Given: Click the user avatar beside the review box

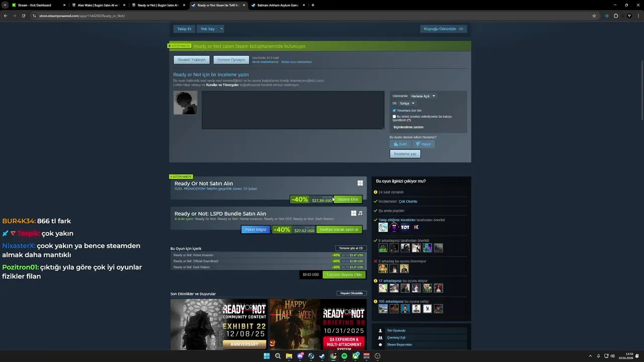Looking at the screenshot, I should (185, 103).
